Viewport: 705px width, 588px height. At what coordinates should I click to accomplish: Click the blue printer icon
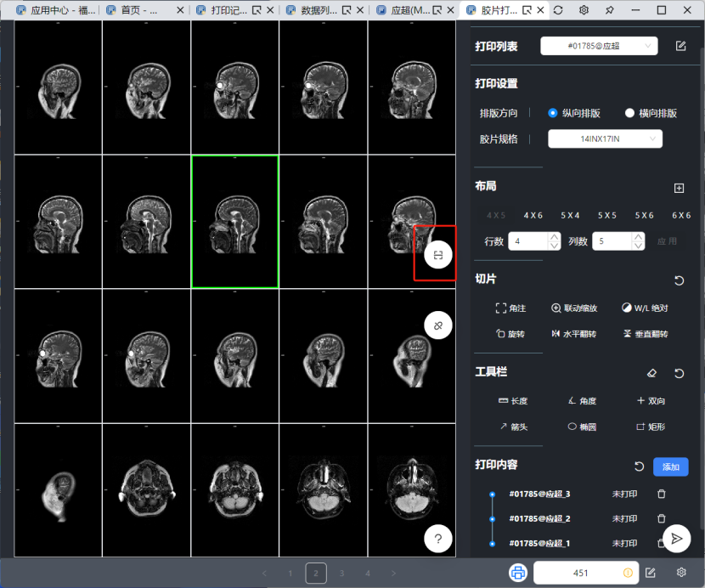point(517,573)
